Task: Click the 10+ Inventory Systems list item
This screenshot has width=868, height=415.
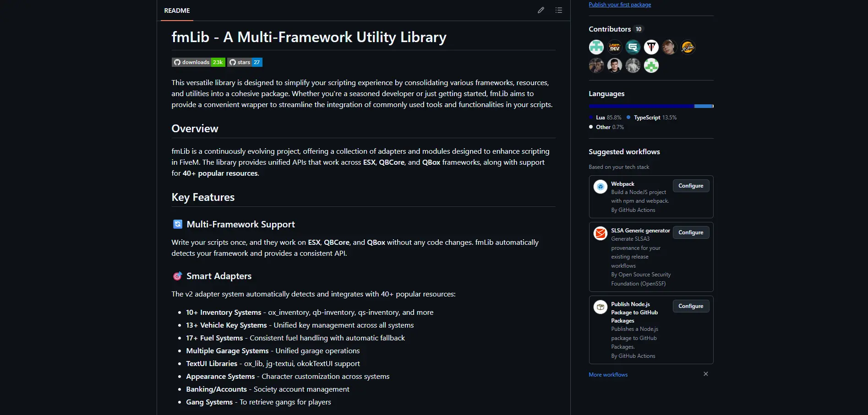Action: coord(310,313)
